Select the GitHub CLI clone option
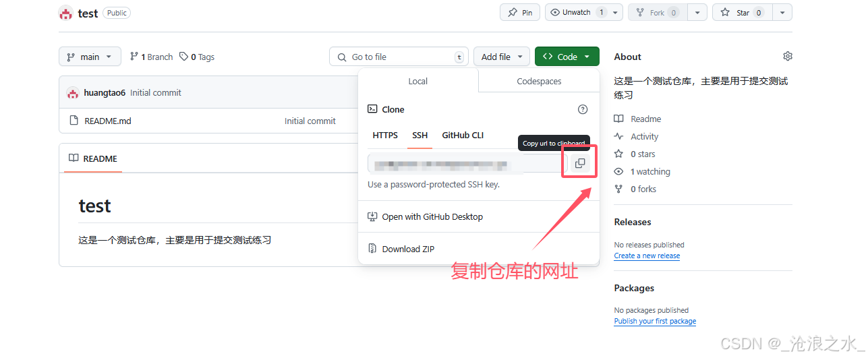This screenshot has width=868, height=358. tap(463, 135)
